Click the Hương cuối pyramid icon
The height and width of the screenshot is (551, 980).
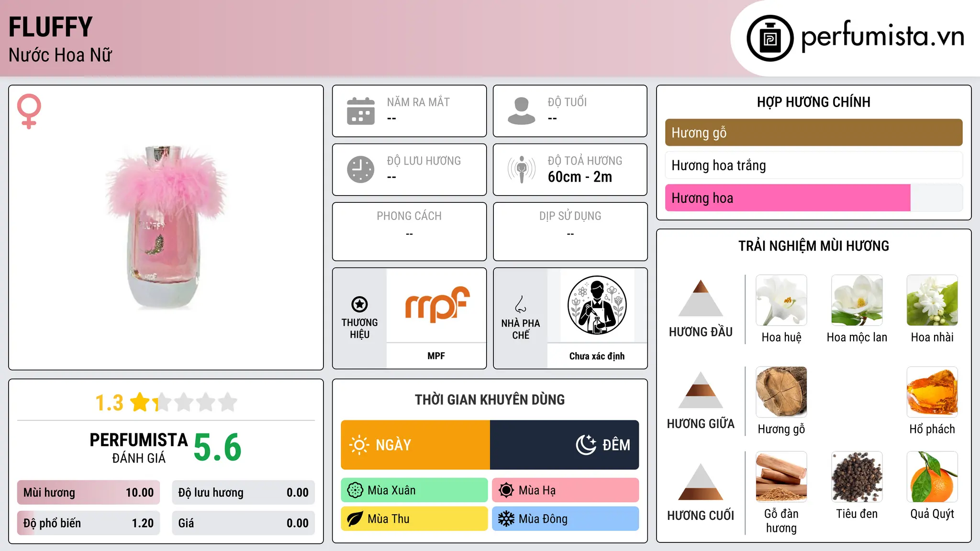coord(701,482)
